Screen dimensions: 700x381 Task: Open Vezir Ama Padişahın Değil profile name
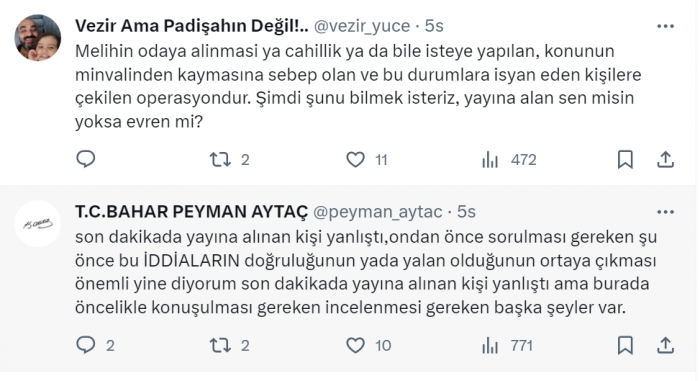tap(192, 26)
